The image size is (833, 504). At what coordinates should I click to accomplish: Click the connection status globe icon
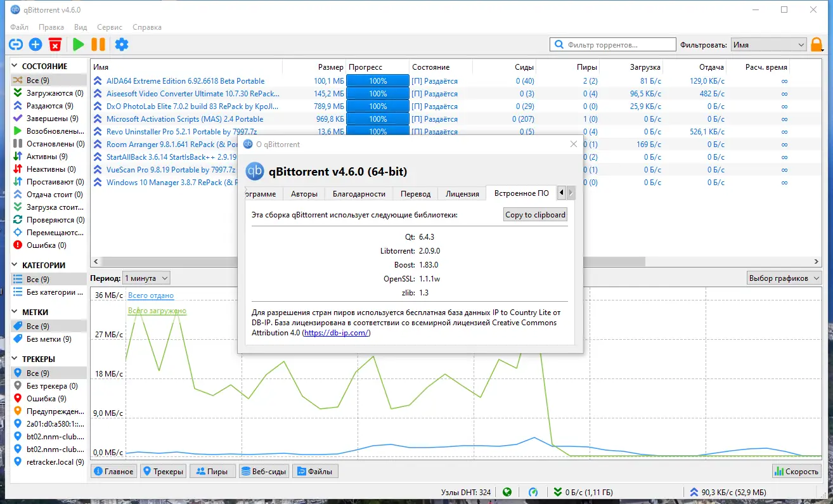click(507, 492)
